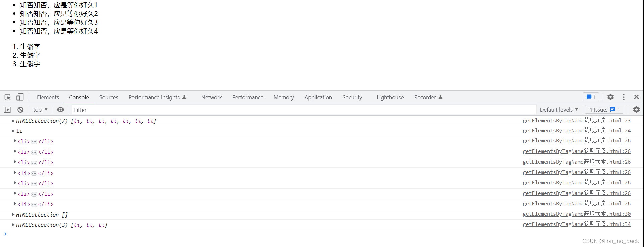
Task: Expand the HTMLCollection(7) log entry
Action: [13, 121]
